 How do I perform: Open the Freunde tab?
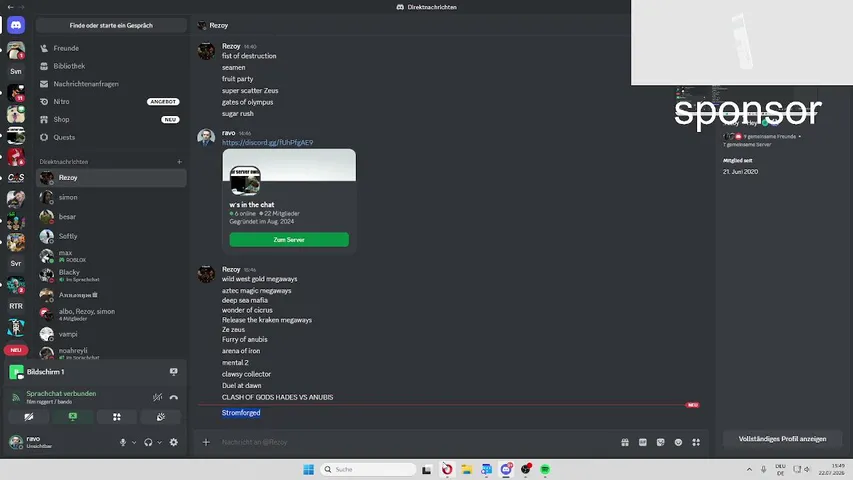click(x=111, y=48)
